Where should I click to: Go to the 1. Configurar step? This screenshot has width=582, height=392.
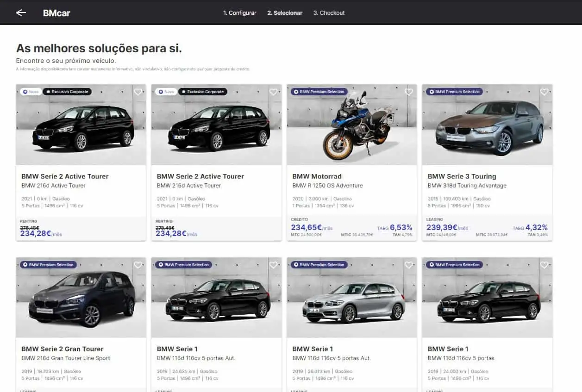click(x=239, y=13)
